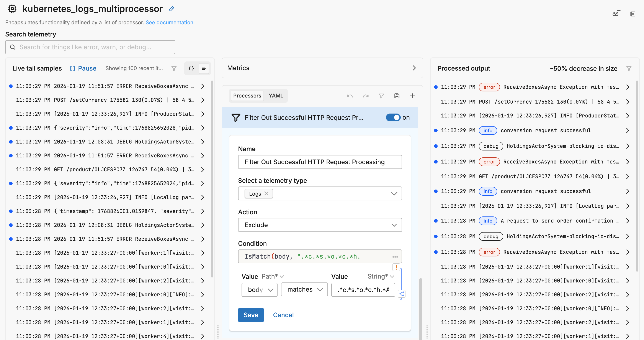Select the Processors tab
This screenshot has height=340, width=644.
[x=247, y=95]
